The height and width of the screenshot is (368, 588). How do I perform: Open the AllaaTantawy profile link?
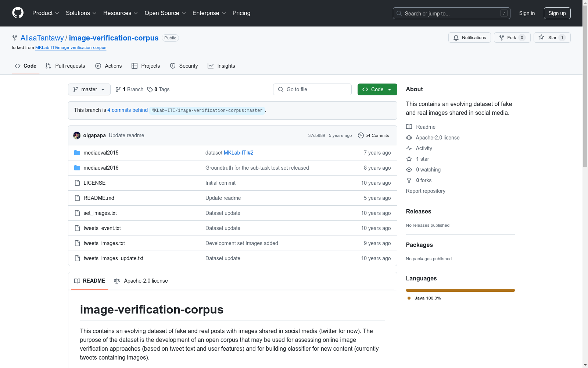point(42,38)
